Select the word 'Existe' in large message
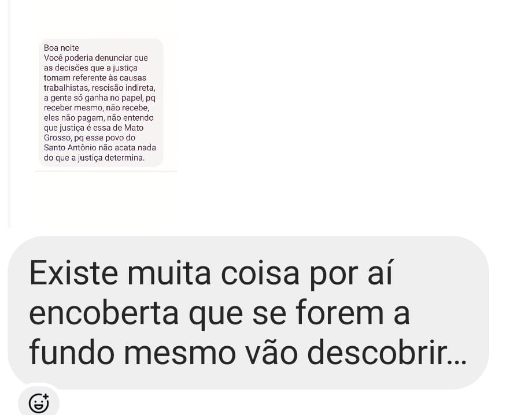 tap(73, 273)
